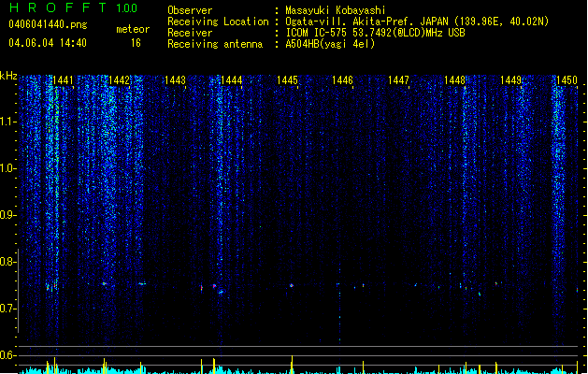Click the 1450 time marker
Image resolution: width=588 pixels, height=374 pixels.
pyautogui.click(x=566, y=80)
